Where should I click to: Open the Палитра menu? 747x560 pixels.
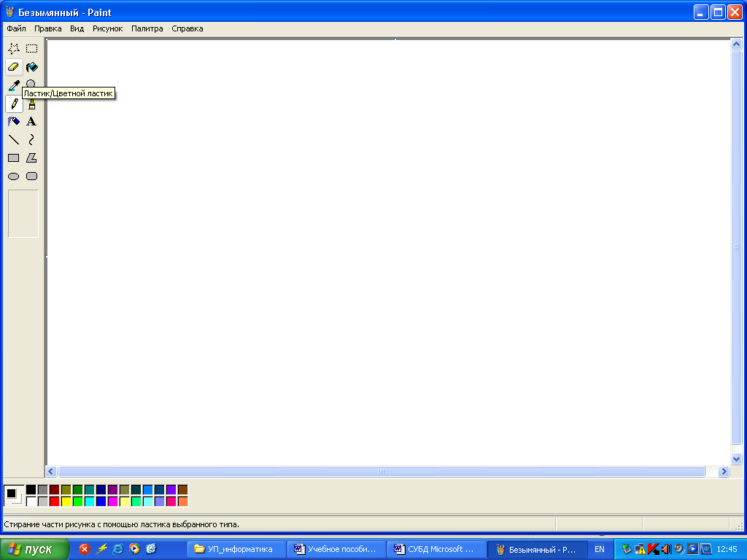point(147,28)
